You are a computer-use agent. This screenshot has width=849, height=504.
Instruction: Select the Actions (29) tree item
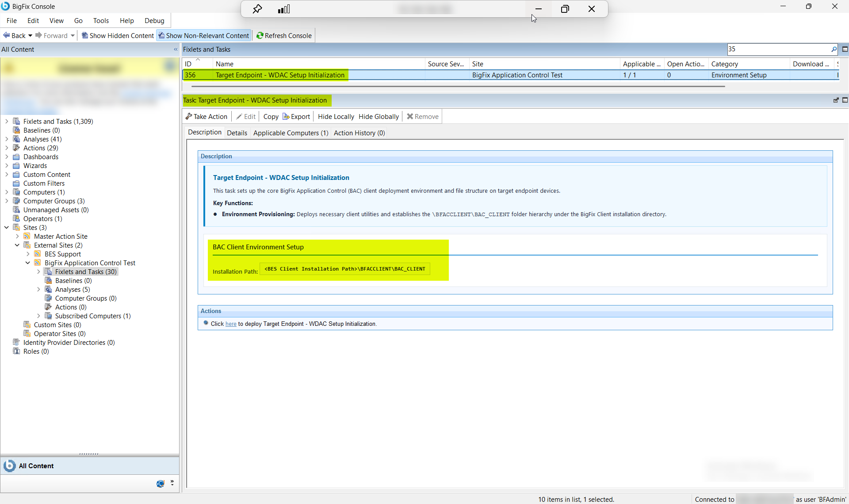(x=41, y=148)
